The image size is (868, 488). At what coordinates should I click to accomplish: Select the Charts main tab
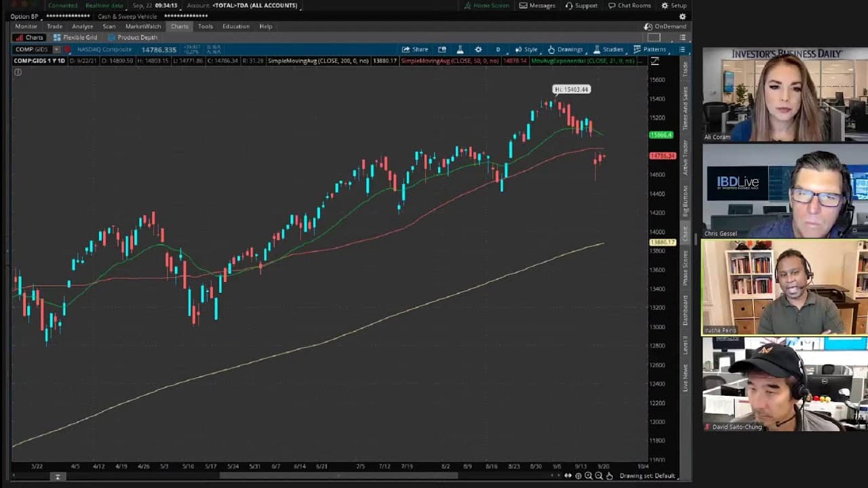click(180, 26)
